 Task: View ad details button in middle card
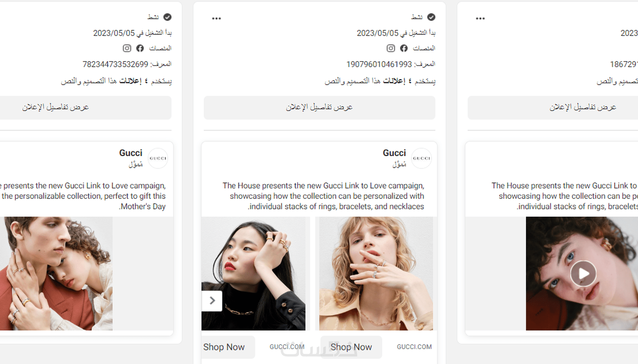click(319, 108)
